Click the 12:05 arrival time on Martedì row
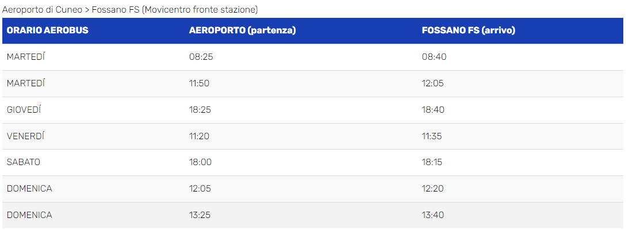The image size is (644, 237). [432, 83]
